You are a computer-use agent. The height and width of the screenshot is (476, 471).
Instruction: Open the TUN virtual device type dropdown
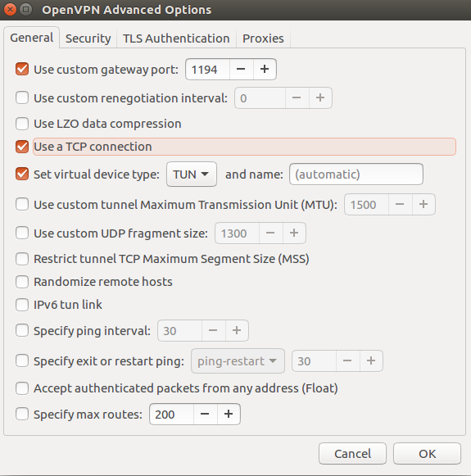(x=192, y=175)
